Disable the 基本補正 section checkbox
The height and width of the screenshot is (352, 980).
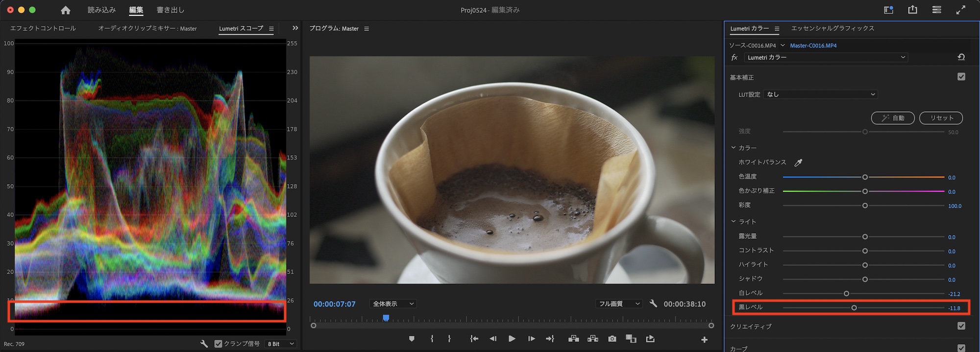point(961,77)
